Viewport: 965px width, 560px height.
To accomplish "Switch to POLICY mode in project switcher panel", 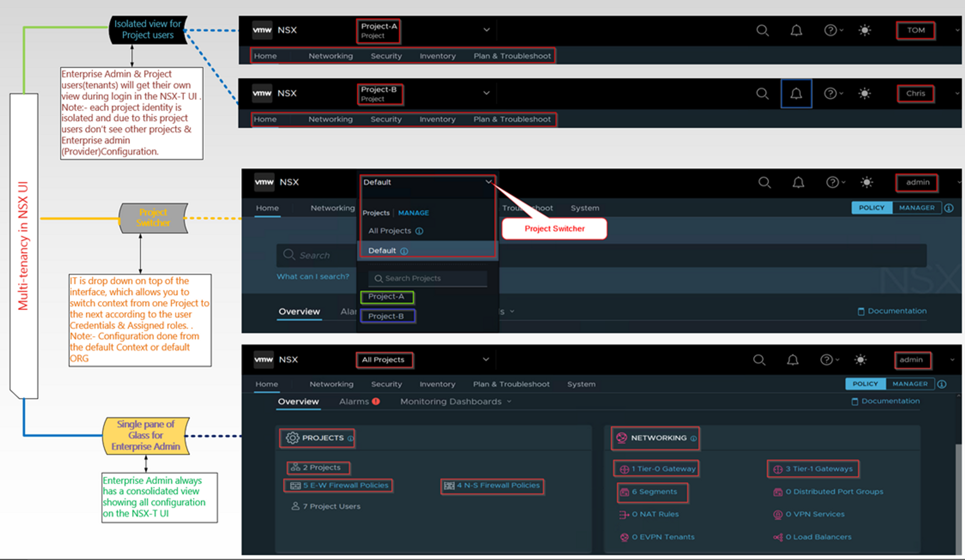I will [871, 208].
